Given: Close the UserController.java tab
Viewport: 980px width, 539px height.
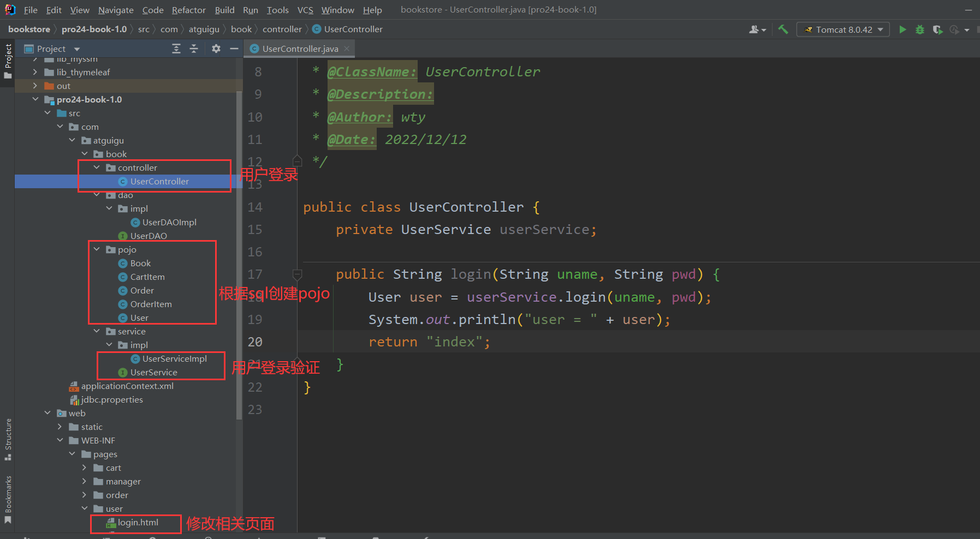Looking at the screenshot, I should pos(347,49).
